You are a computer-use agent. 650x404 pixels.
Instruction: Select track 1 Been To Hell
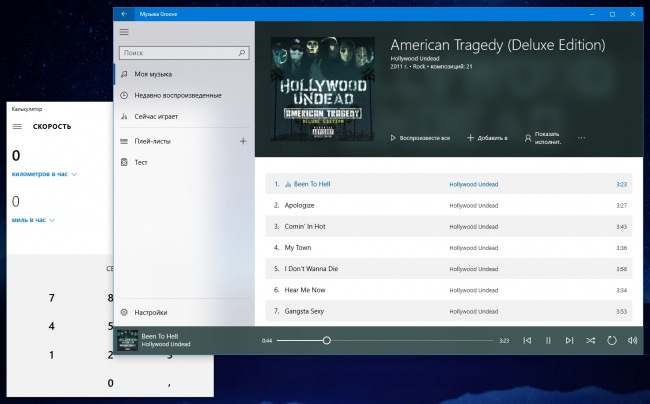tap(449, 184)
